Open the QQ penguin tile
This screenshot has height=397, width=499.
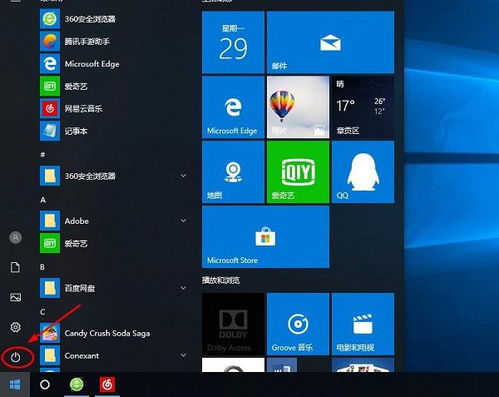(x=363, y=172)
